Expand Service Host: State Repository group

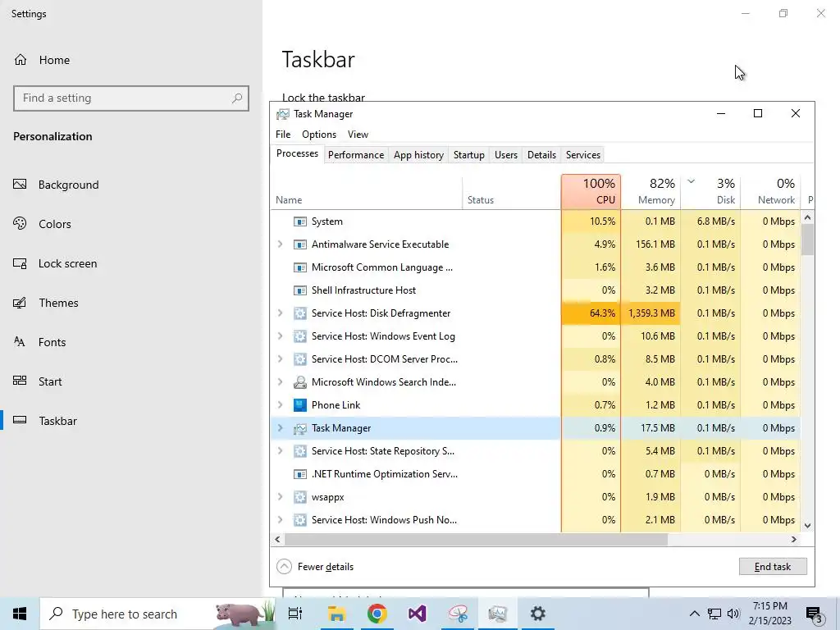point(281,451)
